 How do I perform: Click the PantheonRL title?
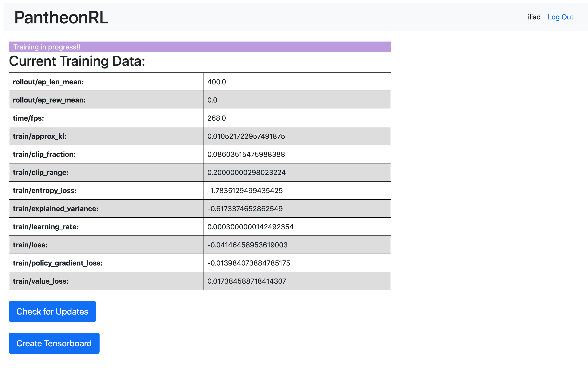click(61, 17)
